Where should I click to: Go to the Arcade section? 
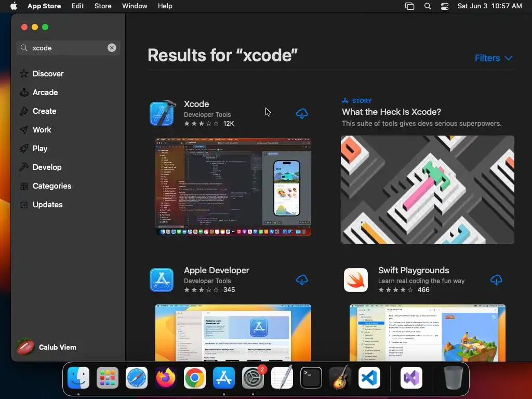click(x=45, y=92)
